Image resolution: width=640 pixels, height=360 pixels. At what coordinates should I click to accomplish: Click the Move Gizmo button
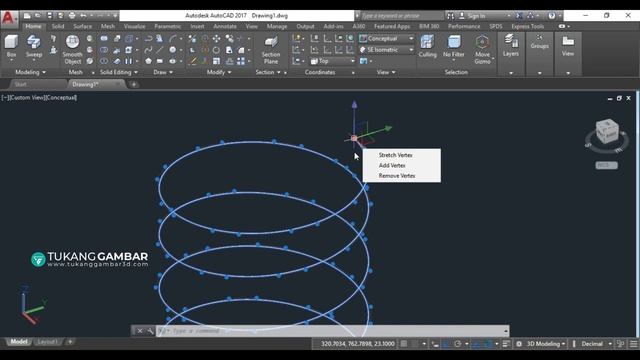tap(482, 49)
